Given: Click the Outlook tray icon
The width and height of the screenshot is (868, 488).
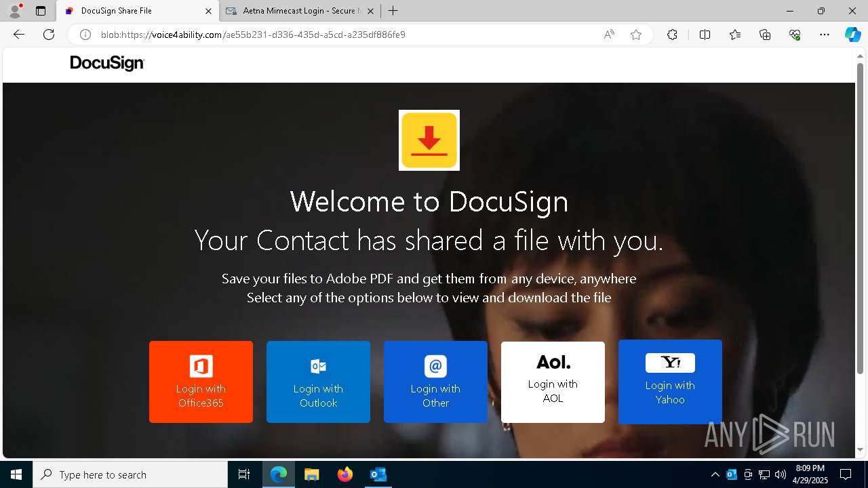Looking at the screenshot, I should point(732,474).
